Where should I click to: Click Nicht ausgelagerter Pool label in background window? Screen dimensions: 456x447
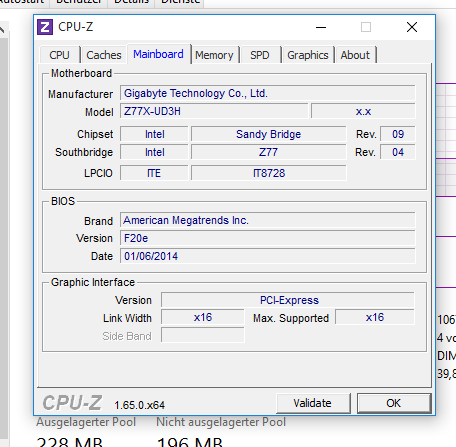pyautogui.click(x=221, y=422)
